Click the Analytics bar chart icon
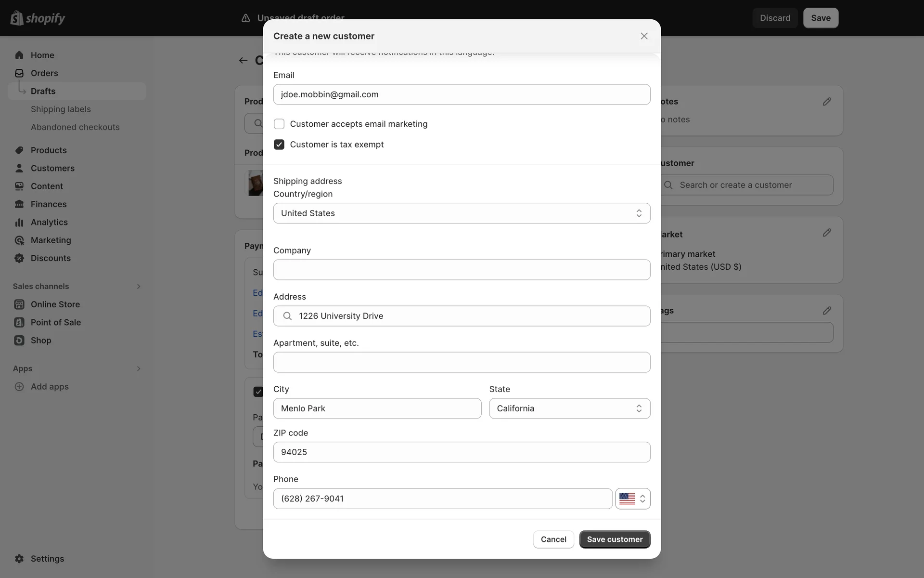This screenshot has height=578, width=924. tap(19, 222)
